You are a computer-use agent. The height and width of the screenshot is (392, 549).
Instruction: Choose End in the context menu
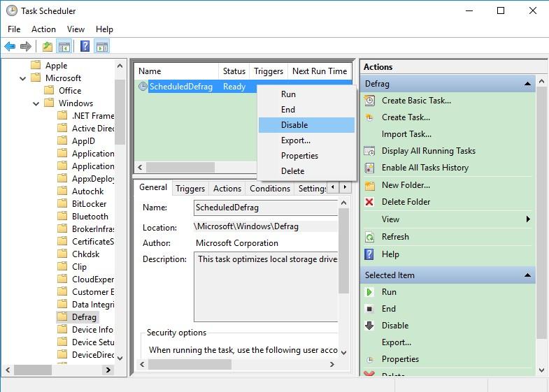click(x=306, y=110)
